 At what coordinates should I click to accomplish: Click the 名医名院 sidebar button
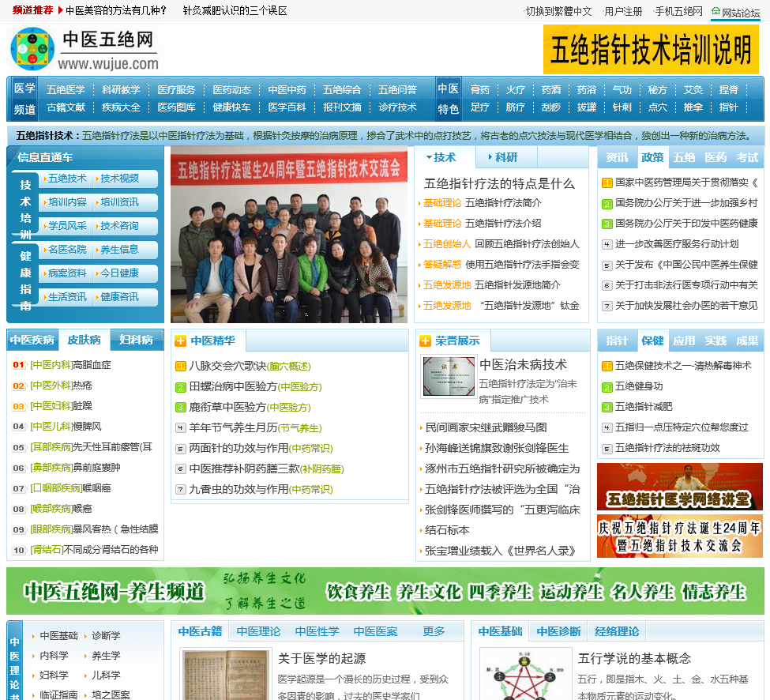pyautogui.click(x=67, y=250)
